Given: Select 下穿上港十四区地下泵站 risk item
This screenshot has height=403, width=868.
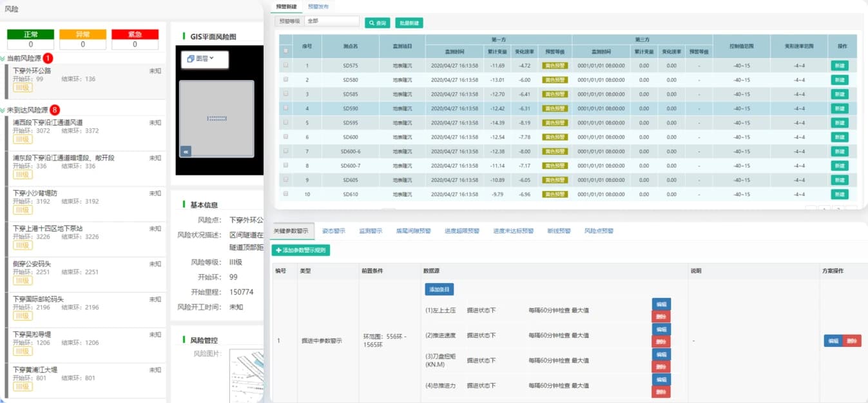Looking at the screenshot, I should point(84,239).
